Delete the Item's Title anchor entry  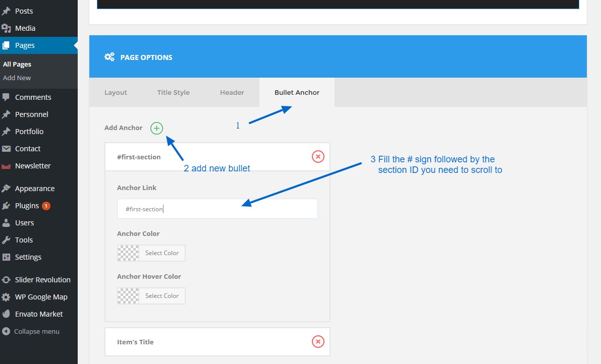click(x=318, y=342)
